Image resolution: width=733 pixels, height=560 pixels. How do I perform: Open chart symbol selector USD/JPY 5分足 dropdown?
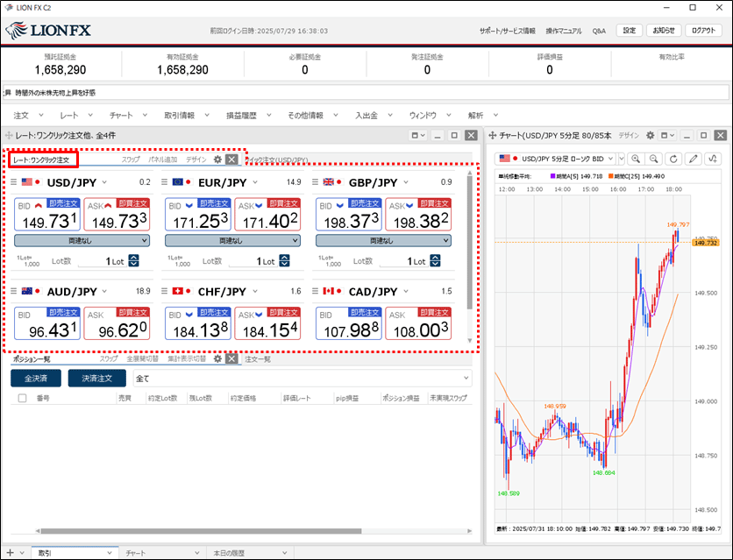560,159
